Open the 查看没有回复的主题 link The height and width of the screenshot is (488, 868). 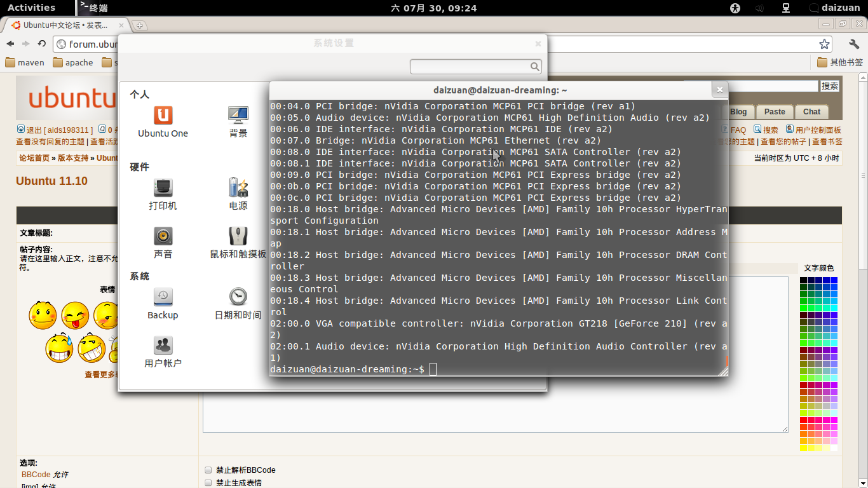pos(50,142)
